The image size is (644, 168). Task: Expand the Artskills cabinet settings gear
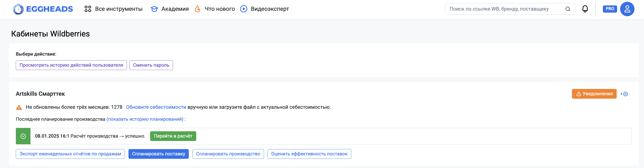point(625,94)
